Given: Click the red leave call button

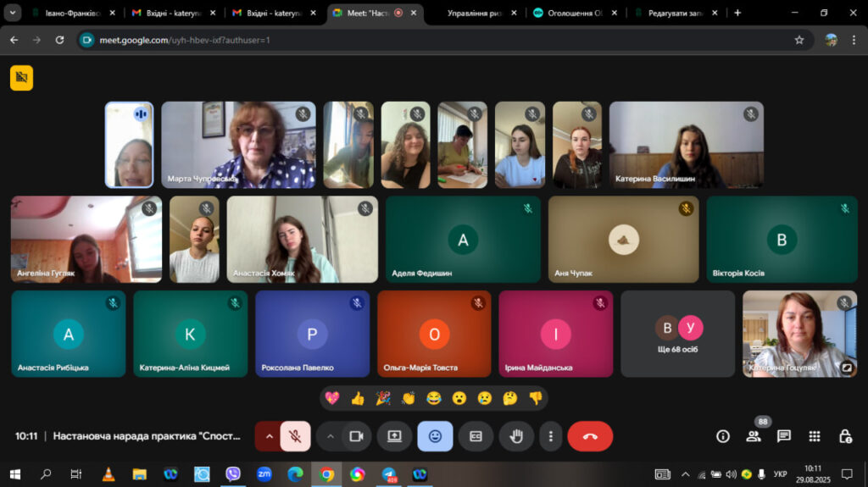Looking at the screenshot, I should [x=590, y=436].
